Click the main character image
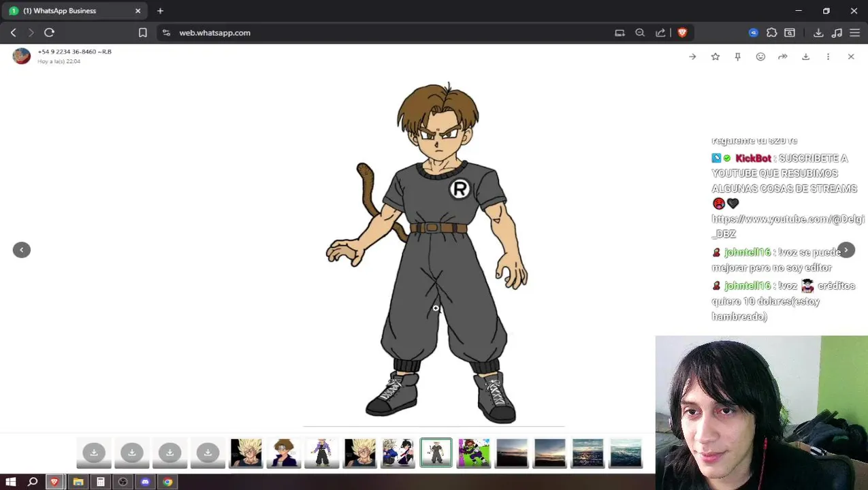The width and height of the screenshot is (868, 490). tap(434, 253)
